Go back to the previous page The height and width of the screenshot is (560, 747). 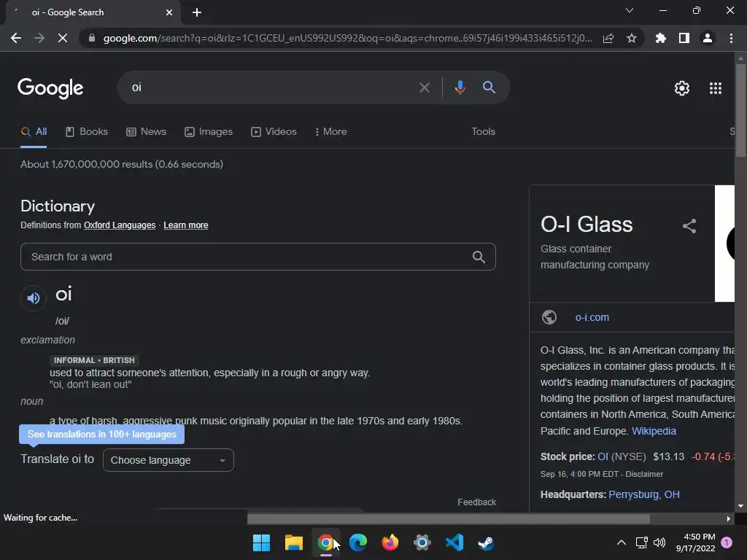pyautogui.click(x=16, y=38)
